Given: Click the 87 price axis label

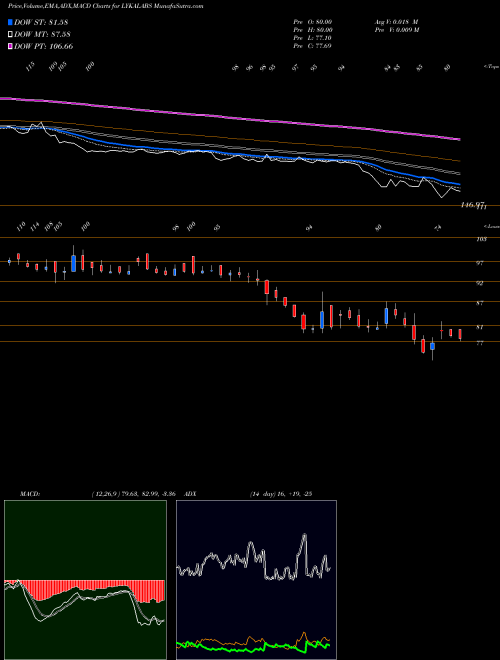Looking at the screenshot, I should coord(479,303).
